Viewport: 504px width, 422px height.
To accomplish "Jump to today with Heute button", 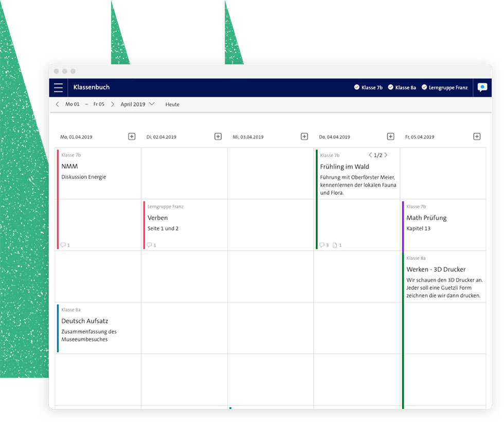I will tap(172, 104).
